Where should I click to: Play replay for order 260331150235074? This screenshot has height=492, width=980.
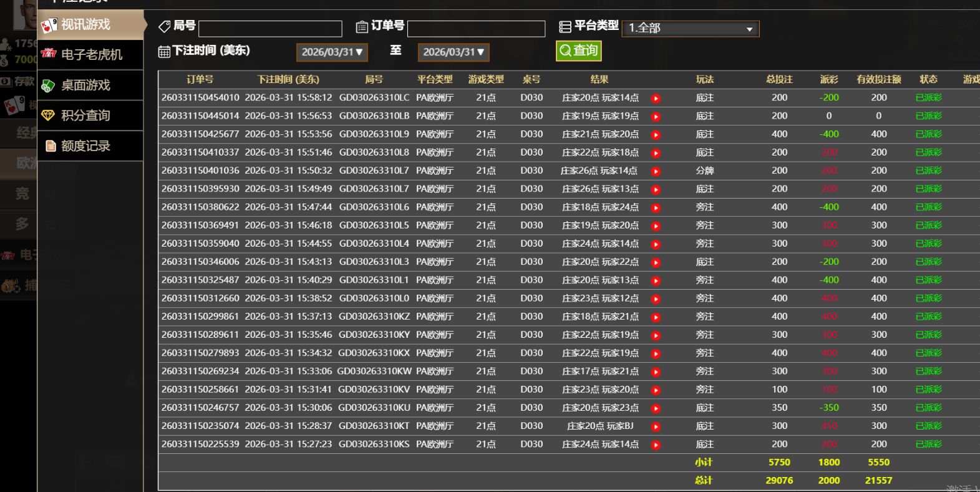click(x=656, y=427)
